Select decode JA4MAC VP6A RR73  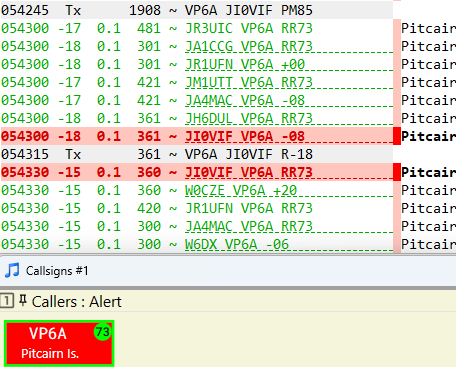pyautogui.click(x=196, y=226)
